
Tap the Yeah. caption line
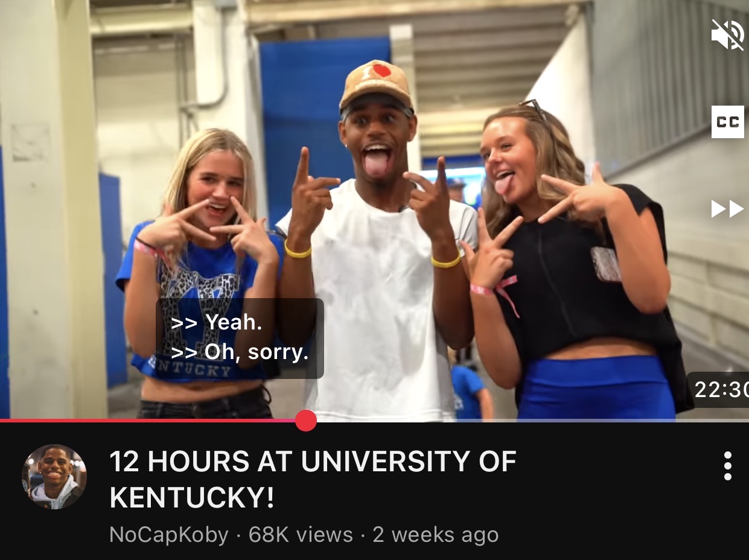click(x=217, y=322)
